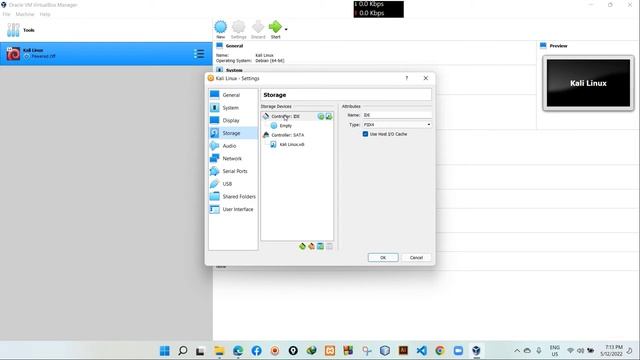Click Settings toolbar button in VirtualBox Manager
This screenshot has height=360, width=640.
click(238, 29)
